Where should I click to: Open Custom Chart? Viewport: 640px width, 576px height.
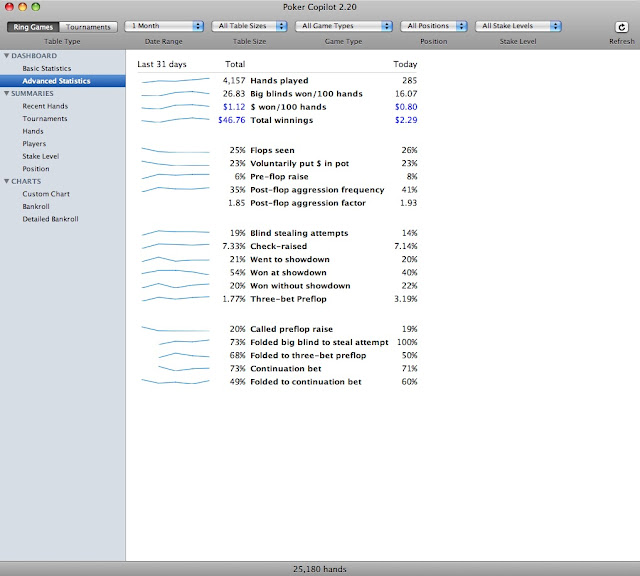[x=46, y=194]
